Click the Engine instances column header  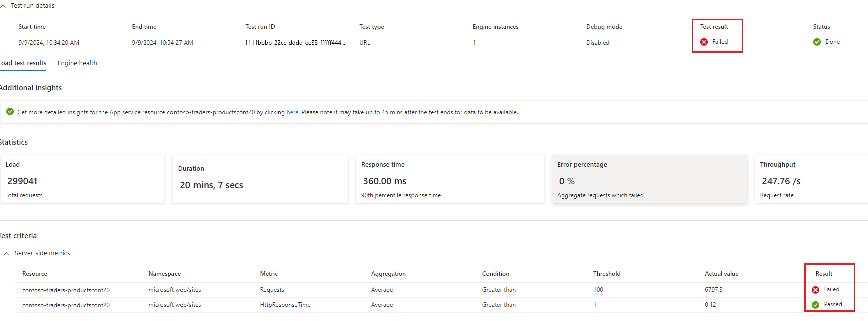tap(495, 27)
